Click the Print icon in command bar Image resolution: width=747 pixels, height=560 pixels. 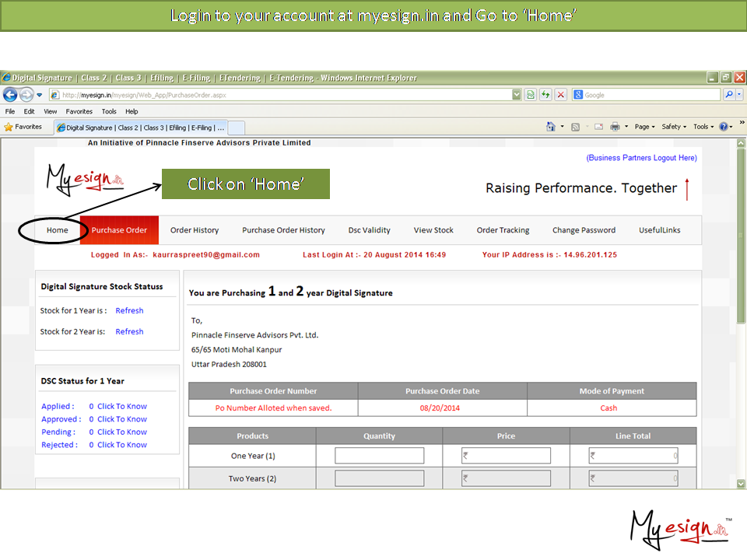tap(615, 127)
